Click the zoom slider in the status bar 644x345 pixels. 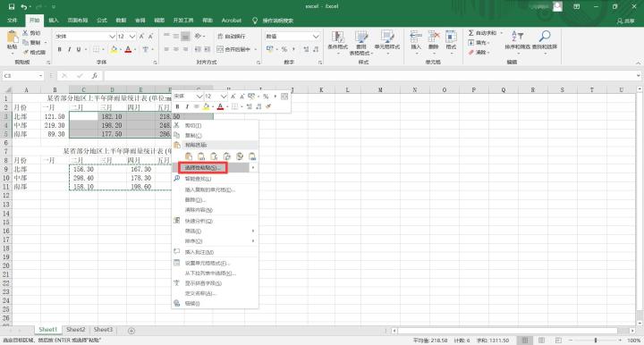pyautogui.click(x=596, y=341)
